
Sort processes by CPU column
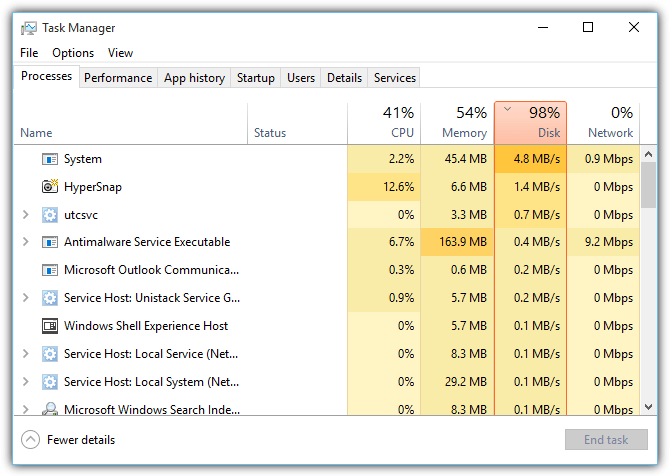[x=384, y=123]
